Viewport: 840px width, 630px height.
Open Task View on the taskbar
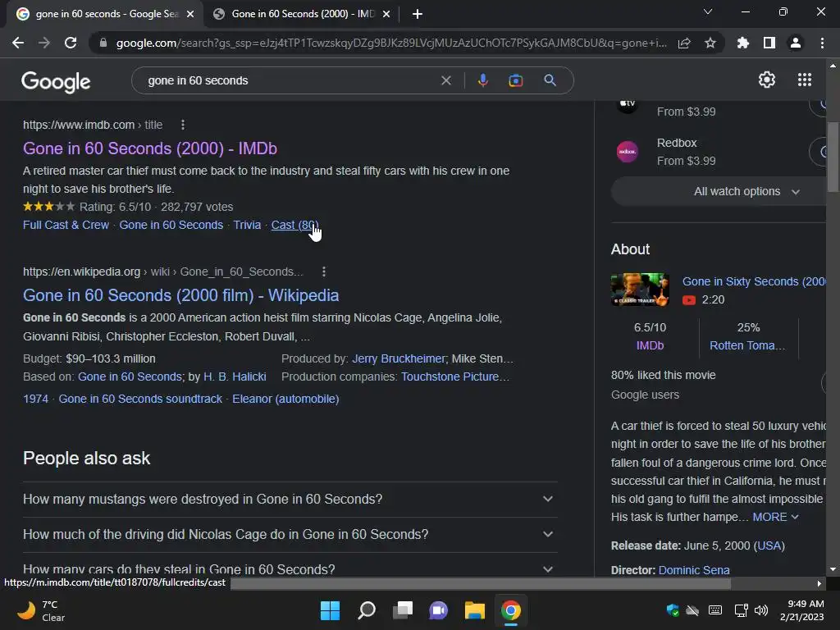tap(403, 610)
